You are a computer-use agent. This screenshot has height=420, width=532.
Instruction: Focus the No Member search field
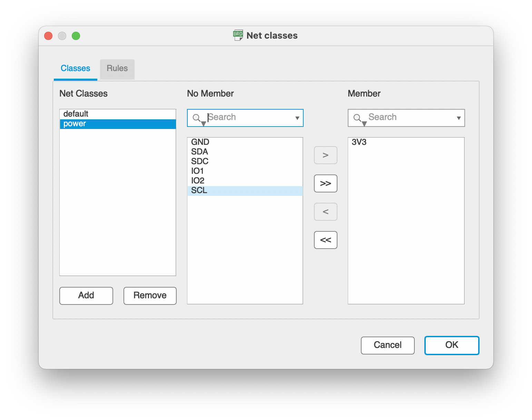[245, 118]
